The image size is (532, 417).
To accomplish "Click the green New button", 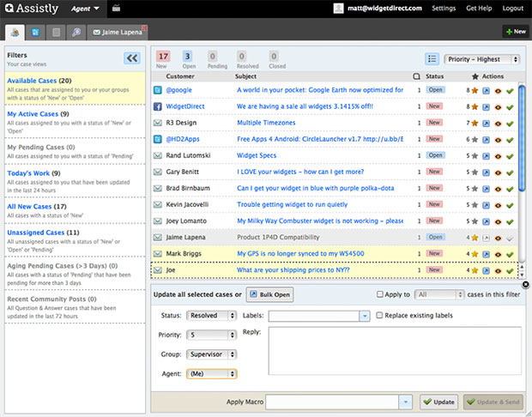I will coord(516,32).
